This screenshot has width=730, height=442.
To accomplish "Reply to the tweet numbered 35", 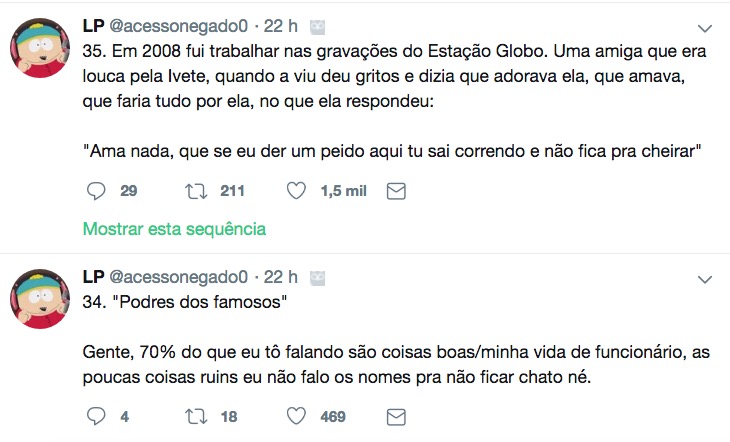I will [x=96, y=190].
